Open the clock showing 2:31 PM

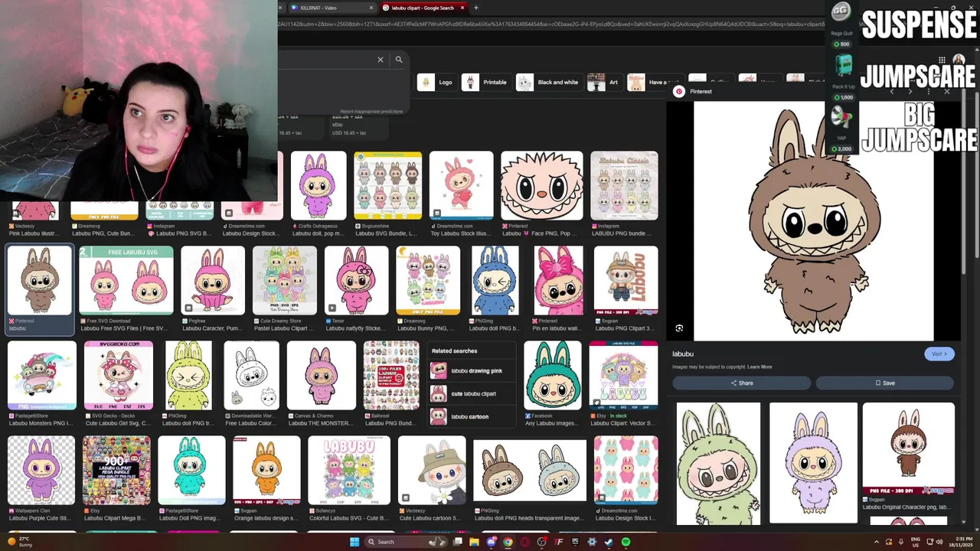pyautogui.click(x=959, y=542)
